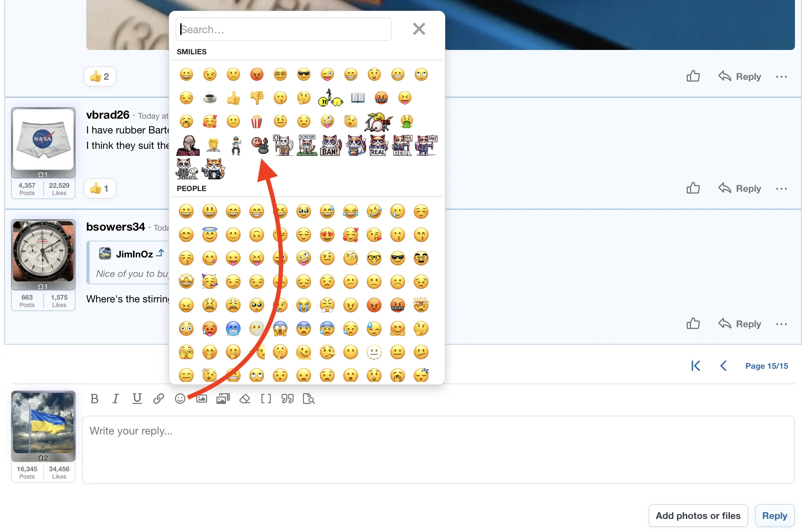Like vbrad26's post with thumbs-up

click(x=693, y=189)
